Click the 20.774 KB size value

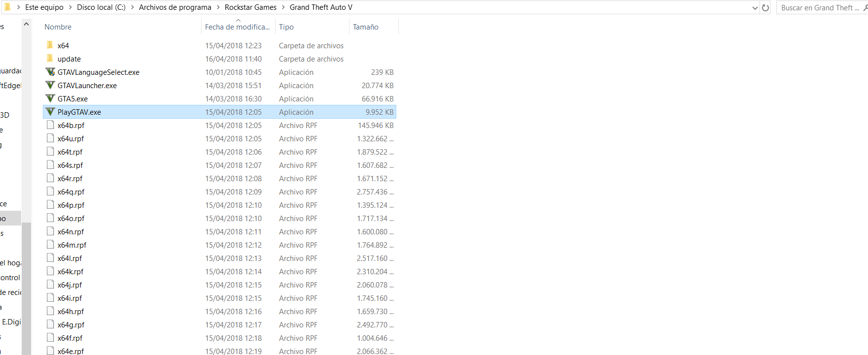click(378, 86)
